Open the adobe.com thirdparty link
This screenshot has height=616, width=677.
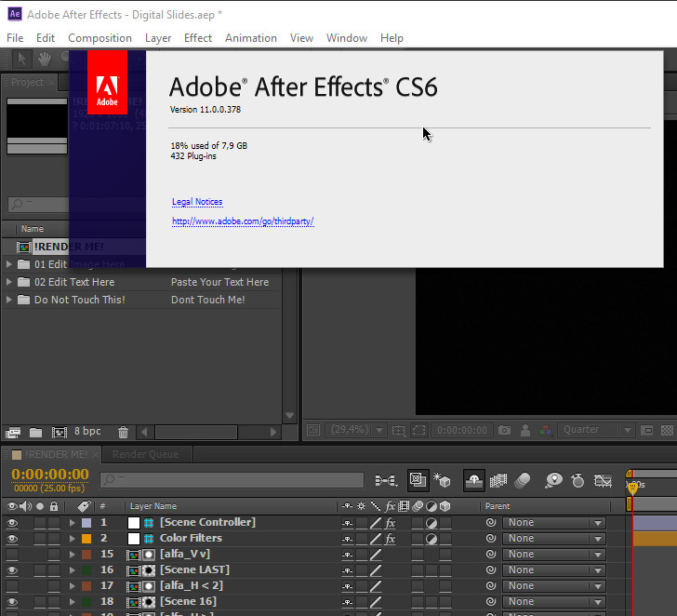(x=243, y=221)
